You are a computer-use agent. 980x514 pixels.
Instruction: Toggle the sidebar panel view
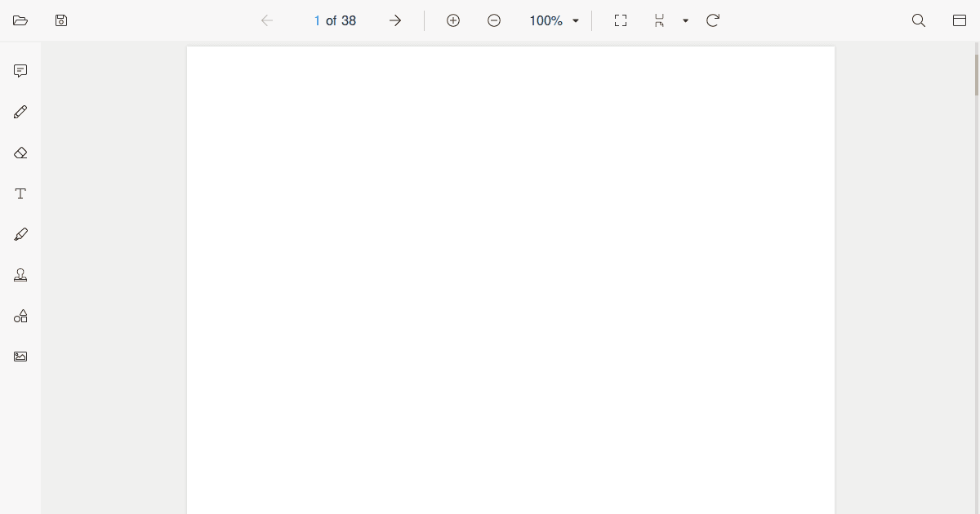coord(959,20)
